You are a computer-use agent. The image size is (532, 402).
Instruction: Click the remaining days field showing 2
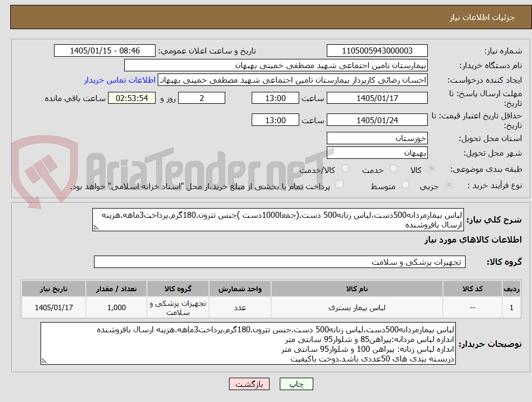(201, 98)
